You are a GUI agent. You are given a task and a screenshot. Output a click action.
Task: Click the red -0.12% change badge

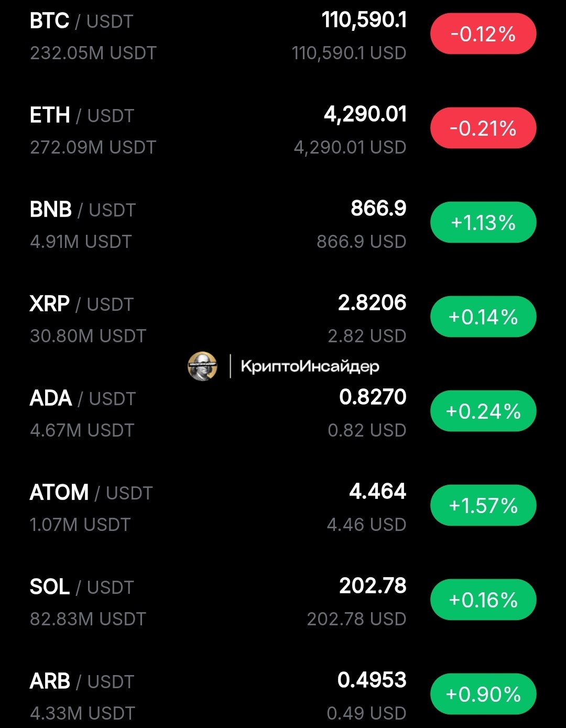pos(483,34)
